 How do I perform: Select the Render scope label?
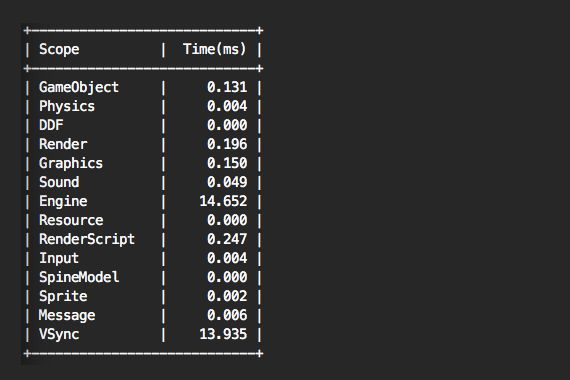[x=63, y=144]
